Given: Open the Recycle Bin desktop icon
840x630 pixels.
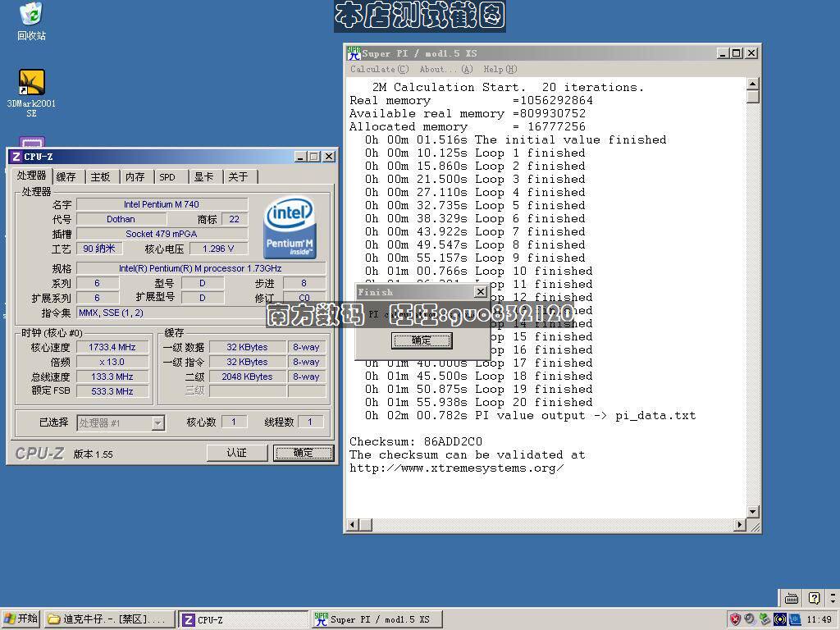Looking at the screenshot, I should tap(32, 21).
